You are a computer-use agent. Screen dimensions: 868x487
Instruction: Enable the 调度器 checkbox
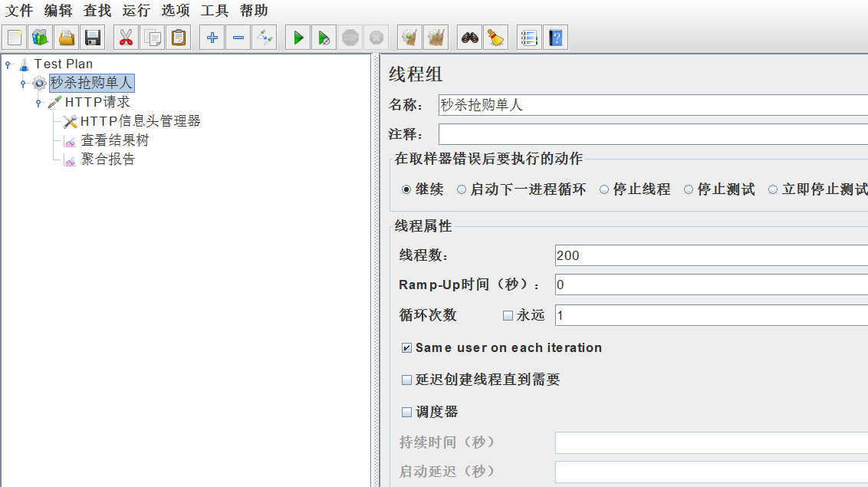click(406, 413)
